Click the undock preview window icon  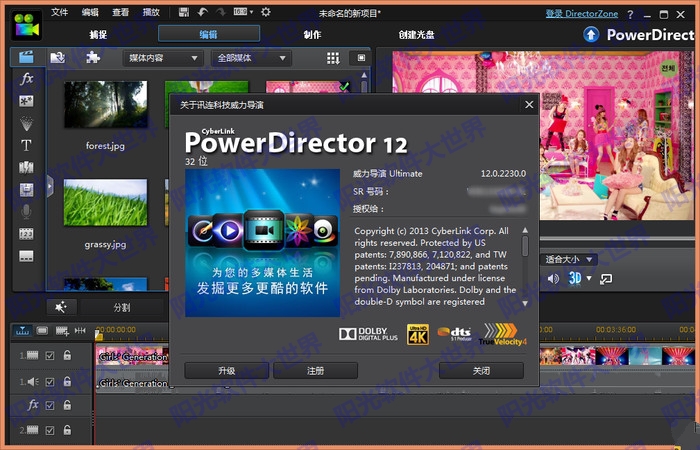pos(606,279)
